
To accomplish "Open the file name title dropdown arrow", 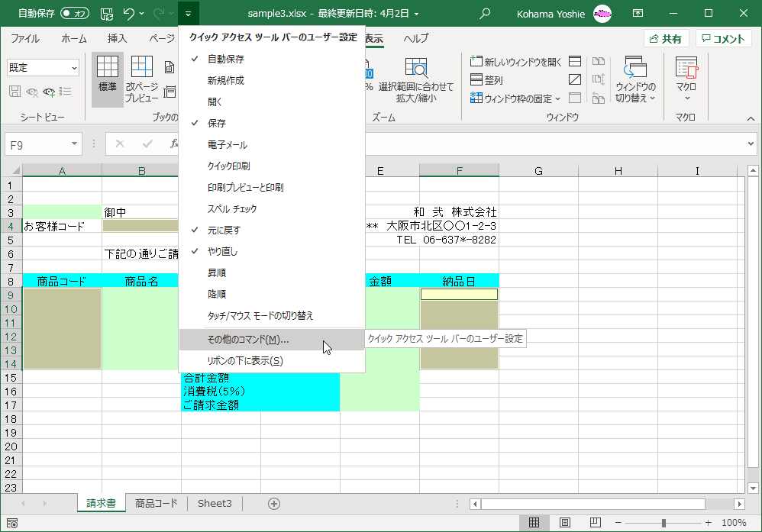I will [416, 14].
